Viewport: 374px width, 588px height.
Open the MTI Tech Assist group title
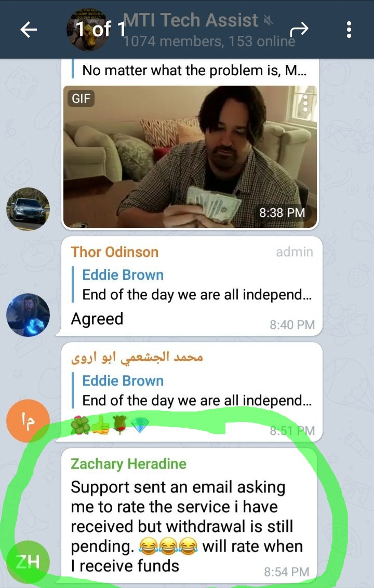191,20
